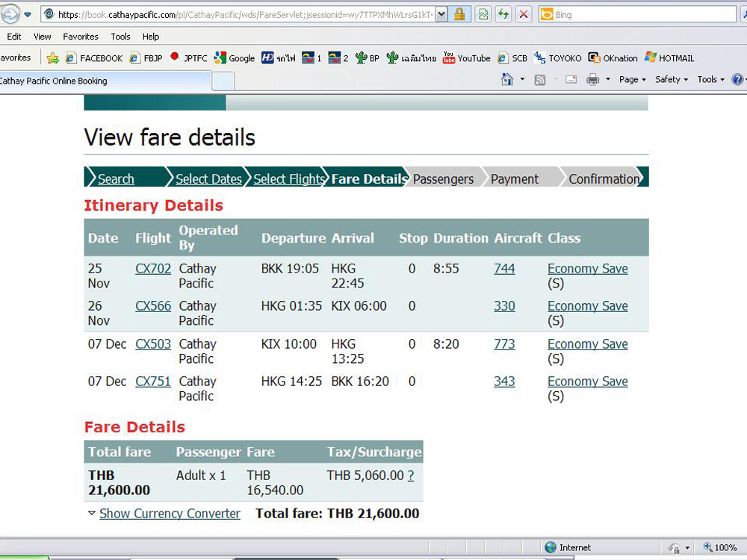Open the Favorites menu
Viewport: 747px width, 560px height.
click(x=81, y=37)
